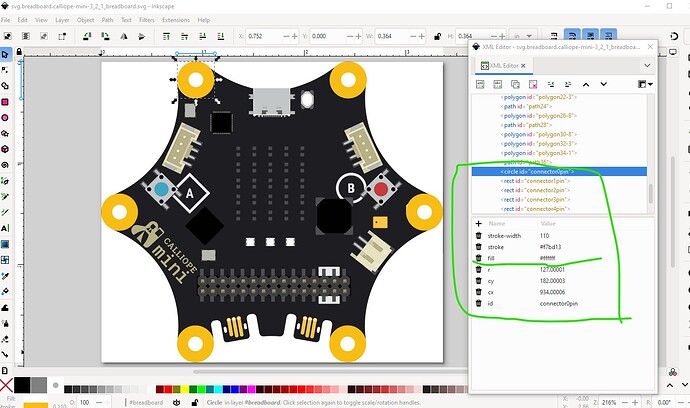Image resolution: width=690 pixels, height=408 pixels.
Task: Flip selection horizontally
Action: coord(124,36)
